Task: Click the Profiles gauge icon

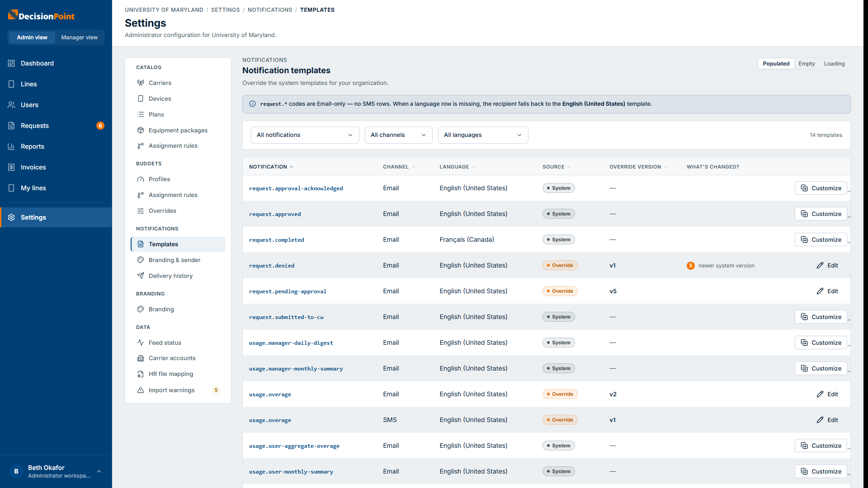Action: click(141, 179)
